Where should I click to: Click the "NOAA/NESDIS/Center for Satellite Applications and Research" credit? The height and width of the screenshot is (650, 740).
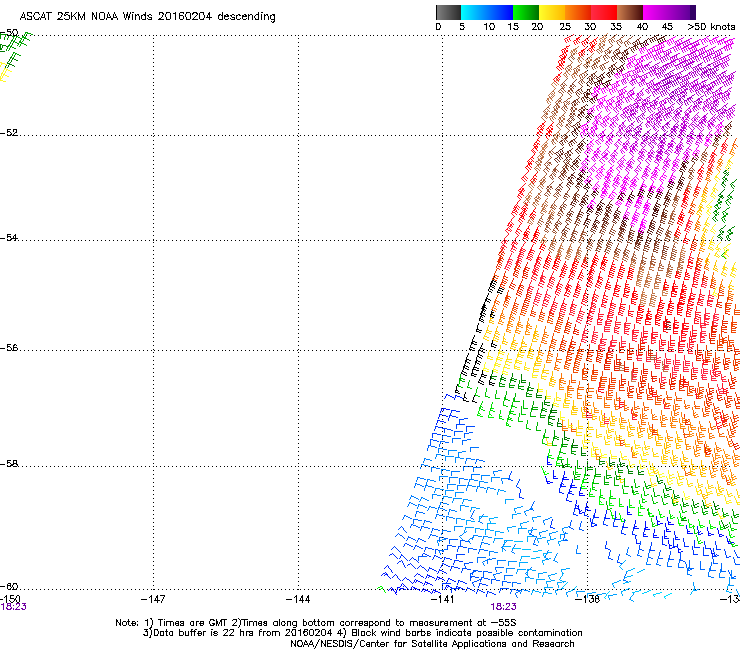432,644
